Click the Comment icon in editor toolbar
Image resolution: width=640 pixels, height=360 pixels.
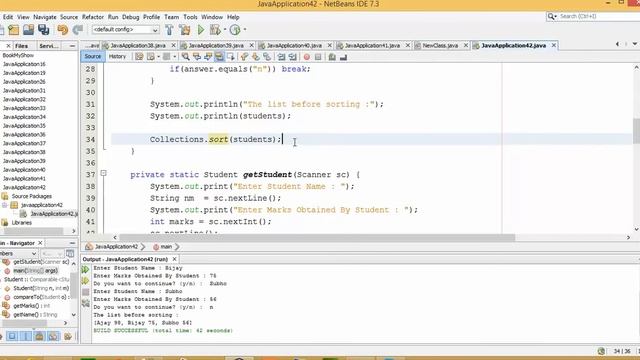click(x=332, y=57)
